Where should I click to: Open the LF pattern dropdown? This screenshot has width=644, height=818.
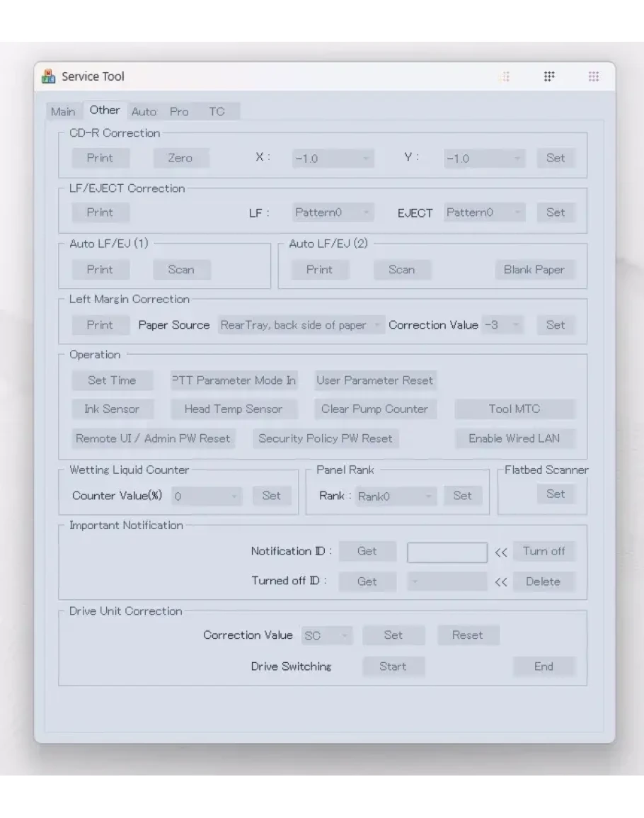(x=333, y=212)
